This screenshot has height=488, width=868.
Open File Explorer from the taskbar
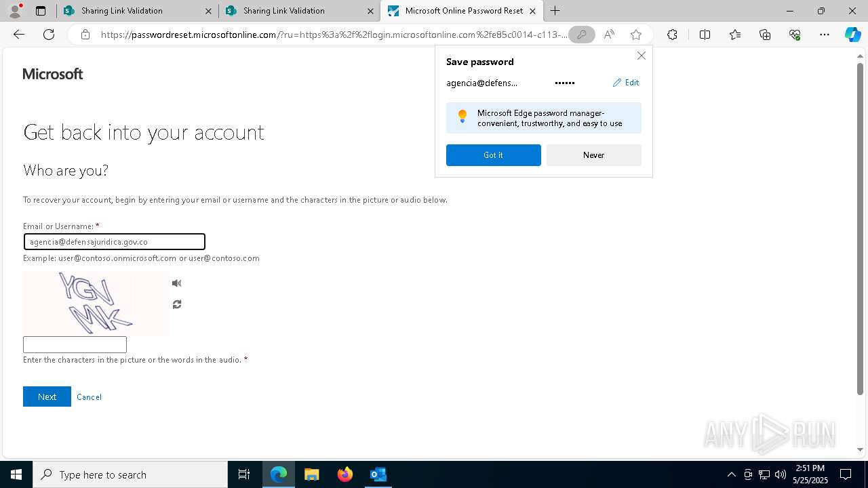click(311, 474)
